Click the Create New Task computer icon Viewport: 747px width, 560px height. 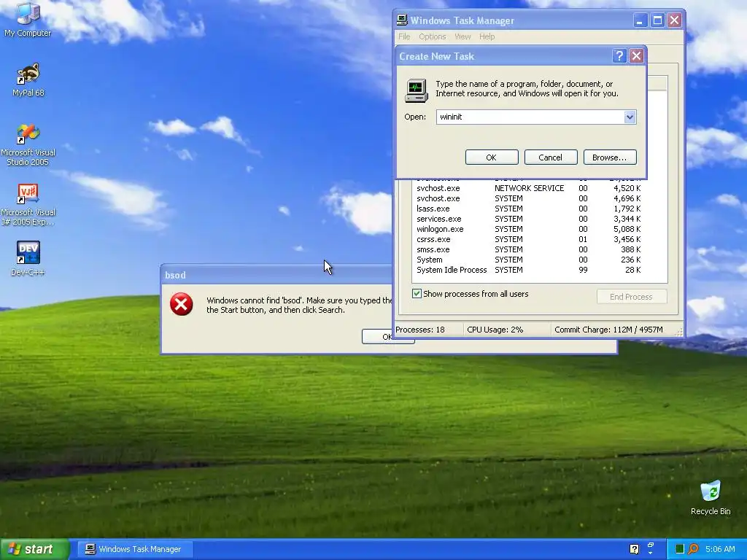(416, 90)
